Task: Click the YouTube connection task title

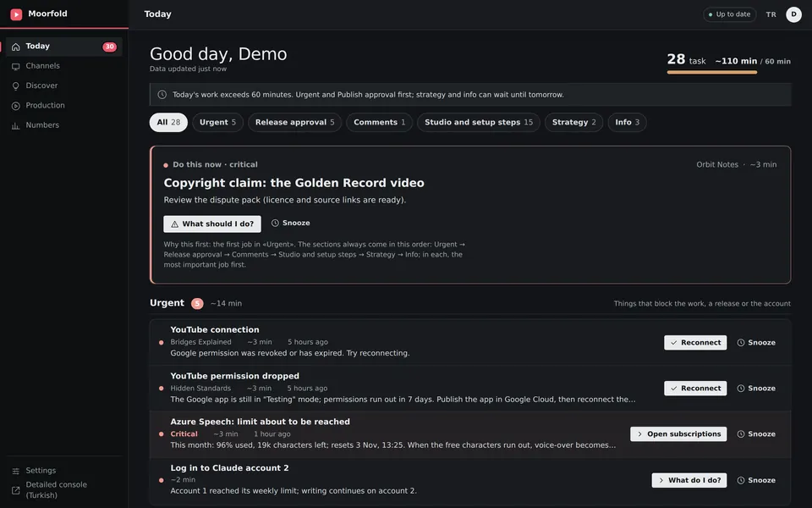Action: tap(214, 329)
